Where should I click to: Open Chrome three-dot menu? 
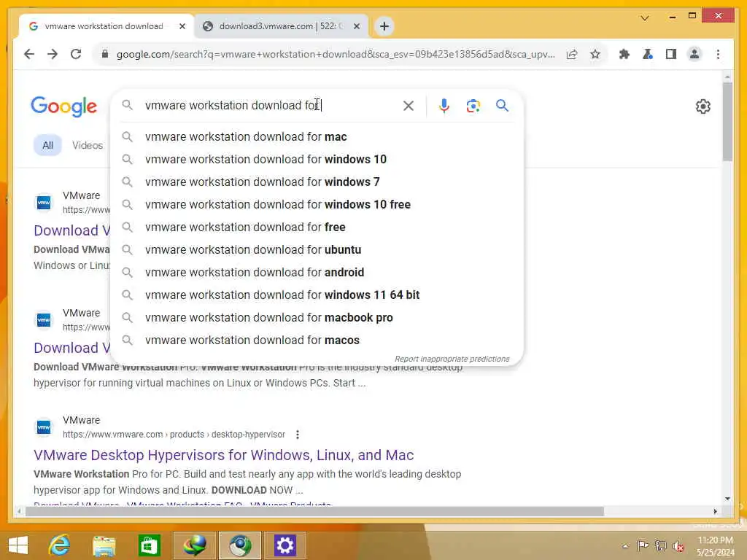[x=718, y=54]
